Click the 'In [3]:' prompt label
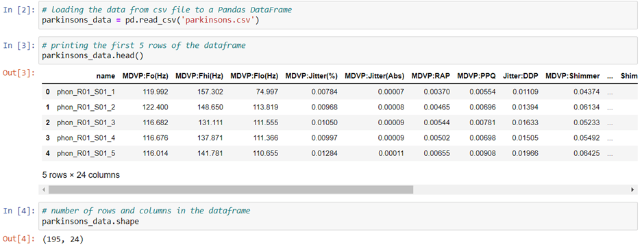The width and height of the screenshot is (644, 249). tap(19, 46)
